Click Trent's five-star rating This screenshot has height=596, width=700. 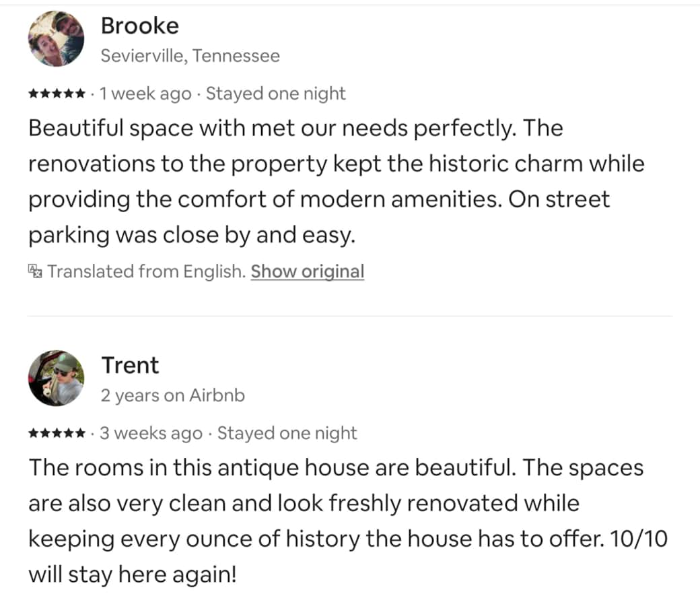coord(57,433)
